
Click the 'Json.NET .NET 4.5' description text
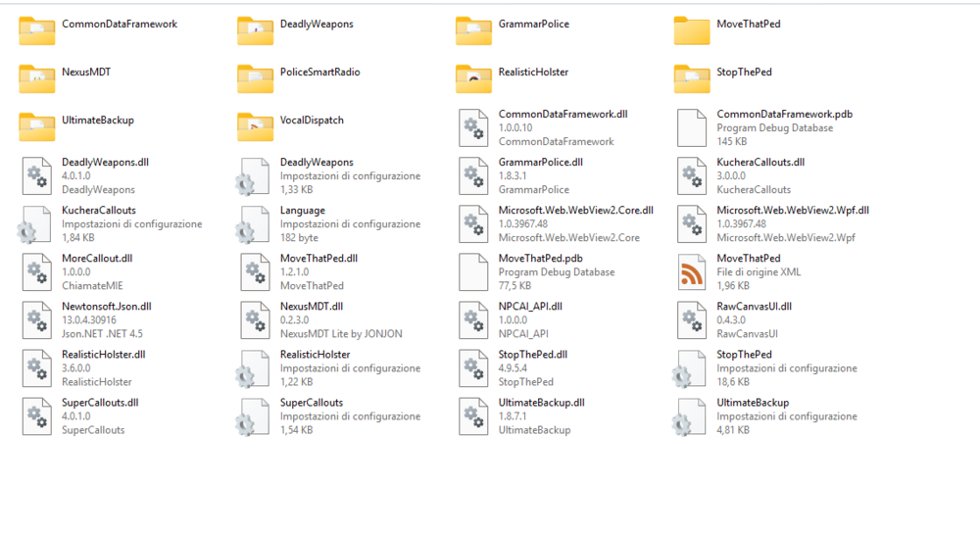point(102,334)
